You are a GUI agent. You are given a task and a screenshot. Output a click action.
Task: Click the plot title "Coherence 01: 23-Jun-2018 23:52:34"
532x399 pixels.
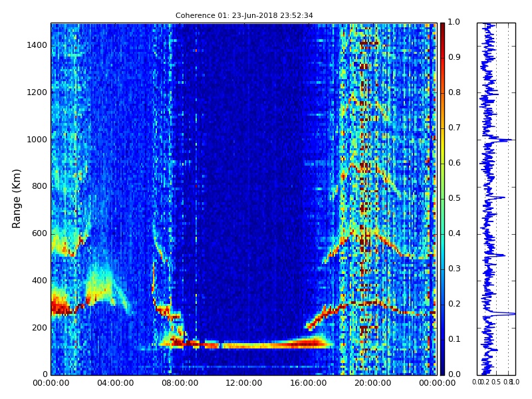244,15
